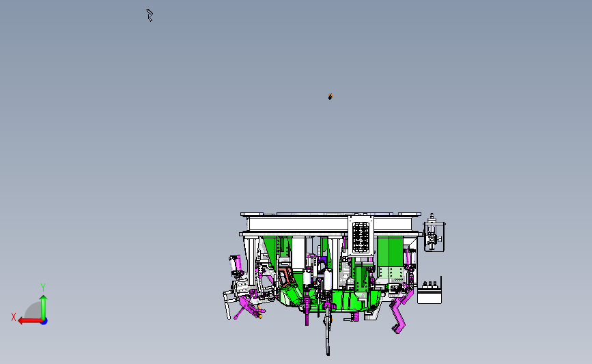
Task: Click the red X axis arrow of triad
Action: point(29,321)
